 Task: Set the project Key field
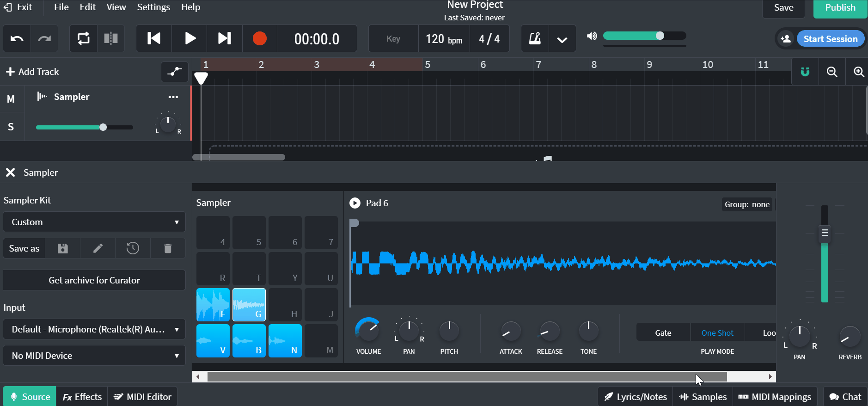[393, 38]
